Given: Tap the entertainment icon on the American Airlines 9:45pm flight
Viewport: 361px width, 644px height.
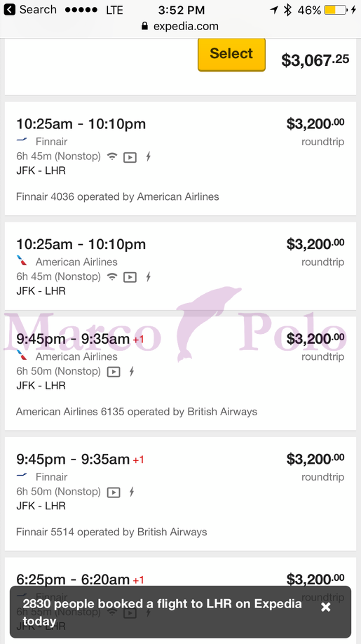Looking at the screenshot, I should click(x=114, y=372).
